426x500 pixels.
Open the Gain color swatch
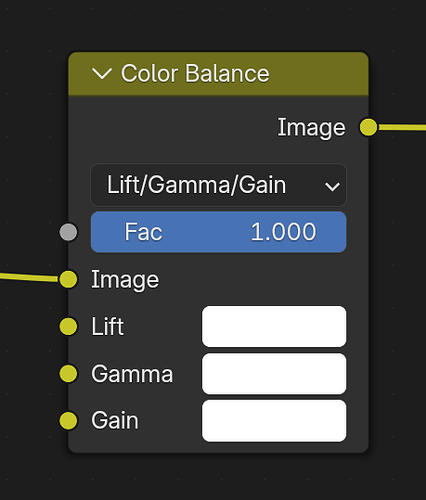(x=274, y=421)
